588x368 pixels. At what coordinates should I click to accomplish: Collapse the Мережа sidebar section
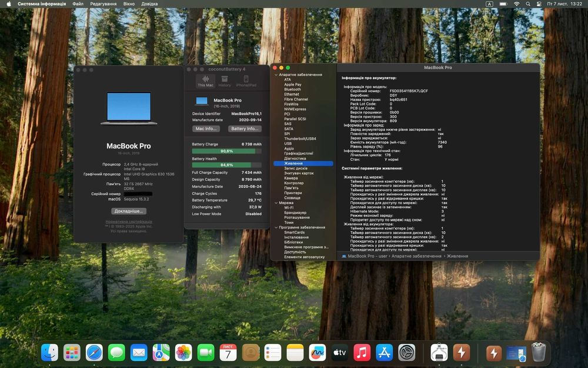click(276, 203)
